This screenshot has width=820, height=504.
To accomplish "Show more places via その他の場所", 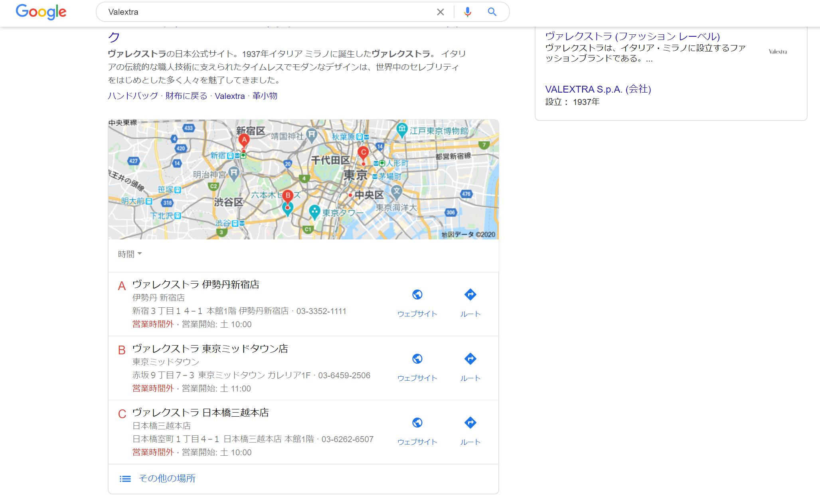I will click(167, 478).
